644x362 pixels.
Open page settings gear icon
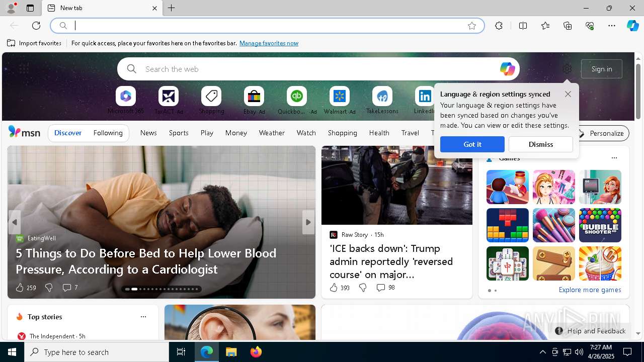click(567, 69)
